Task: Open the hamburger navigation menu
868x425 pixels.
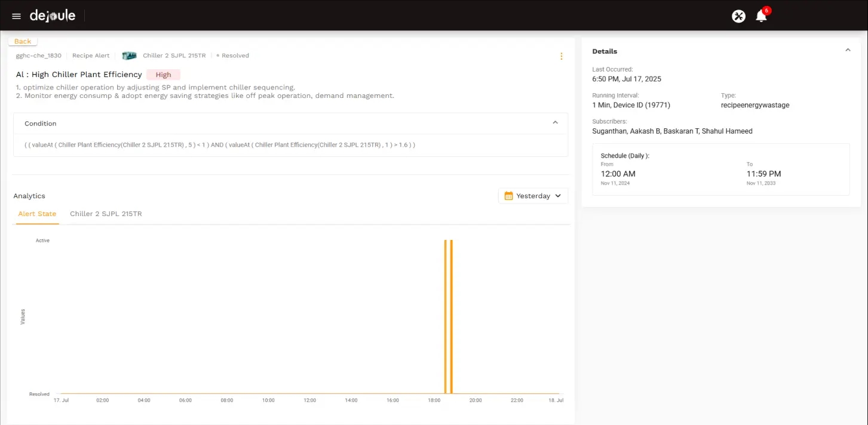Action: tap(16, 16)
